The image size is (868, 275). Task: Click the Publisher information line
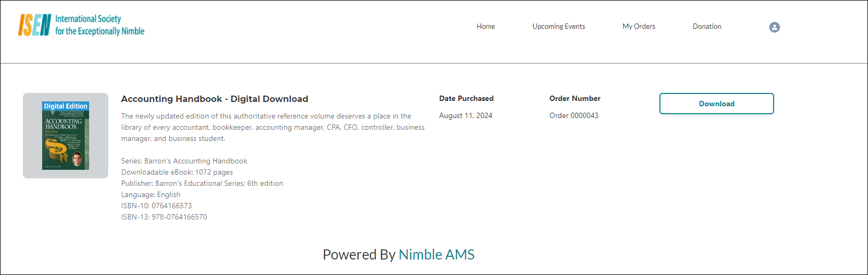click(202, 183)
